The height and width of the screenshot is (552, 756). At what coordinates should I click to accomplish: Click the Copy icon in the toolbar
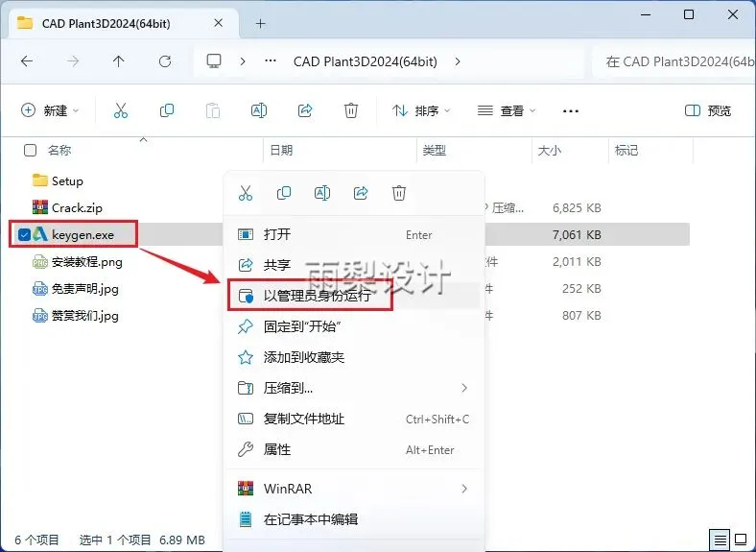pyautogui.click(x=167, y=111)
